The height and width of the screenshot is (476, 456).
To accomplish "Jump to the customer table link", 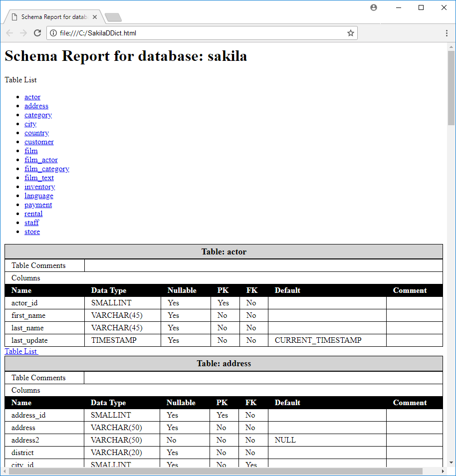I will coord(39,142).
